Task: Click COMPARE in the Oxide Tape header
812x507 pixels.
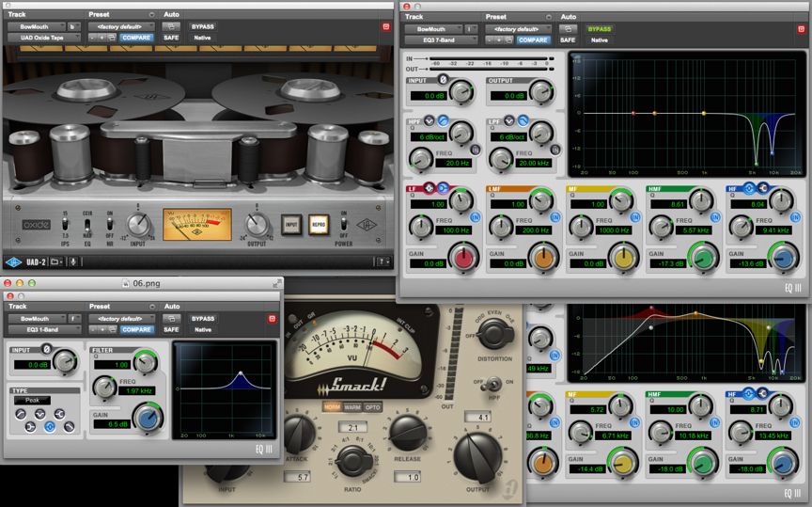Action: (136, 39)
